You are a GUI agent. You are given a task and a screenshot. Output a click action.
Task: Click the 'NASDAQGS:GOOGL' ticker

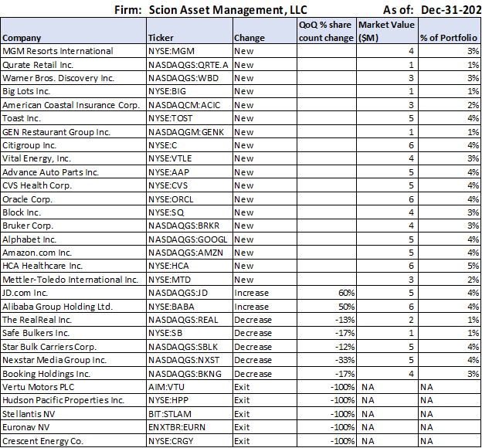190,239
